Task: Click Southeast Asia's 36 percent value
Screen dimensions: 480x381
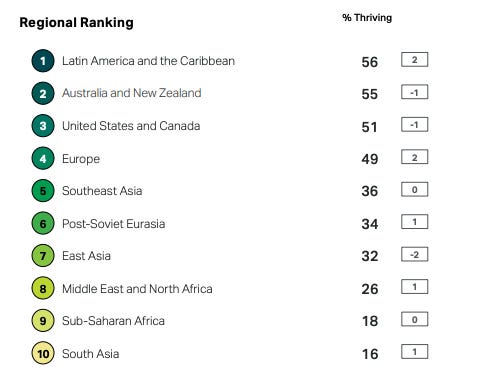Action: pyautogui.click(x=370, y=191)
